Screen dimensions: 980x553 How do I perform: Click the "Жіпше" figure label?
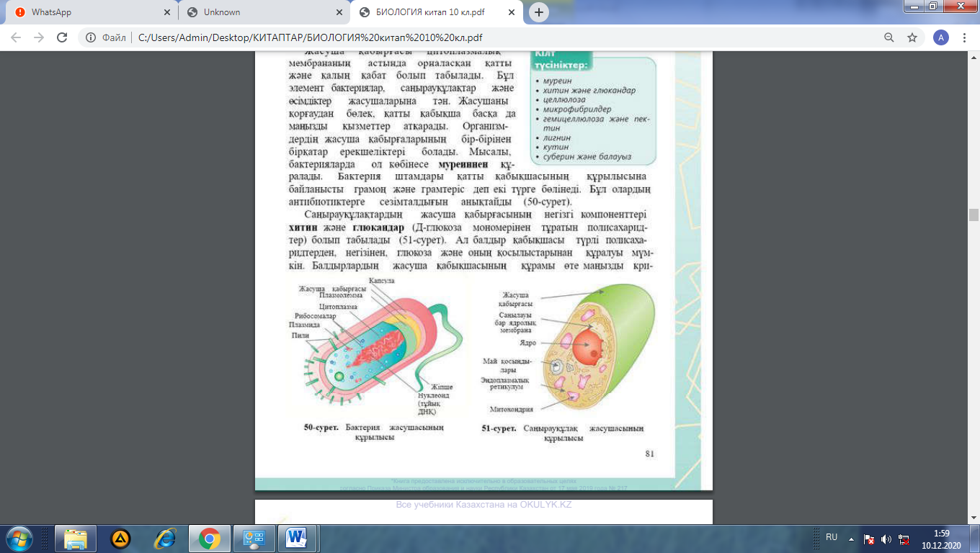pos(442,387)
